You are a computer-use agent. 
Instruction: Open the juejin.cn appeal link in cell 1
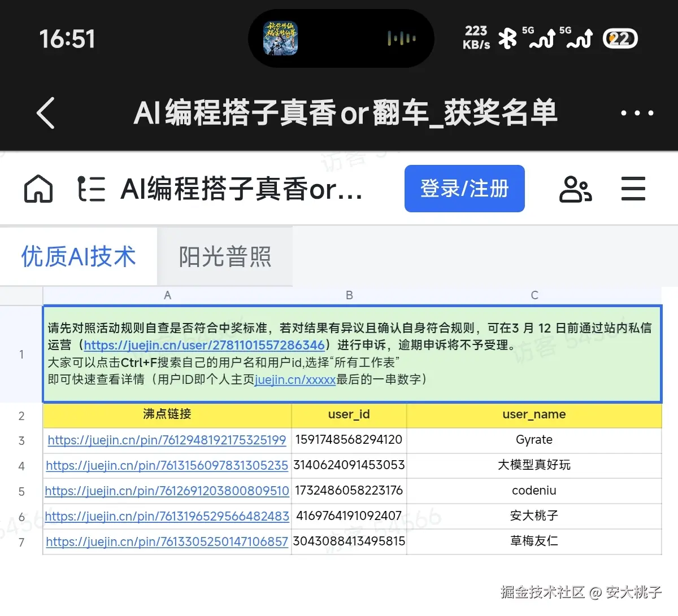click(x=203, y=344)
